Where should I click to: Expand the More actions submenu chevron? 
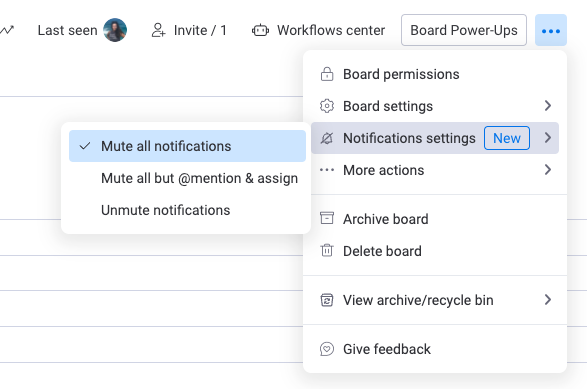click(548, 170)
